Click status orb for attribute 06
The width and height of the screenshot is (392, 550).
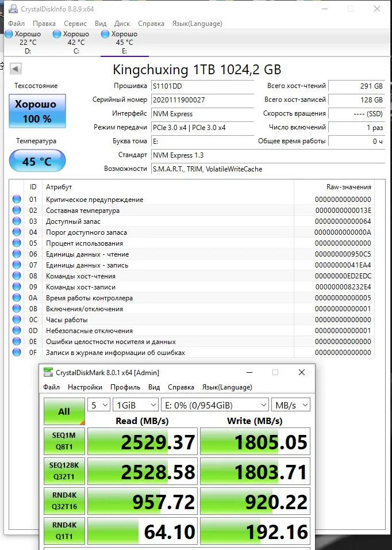[17, 254]
